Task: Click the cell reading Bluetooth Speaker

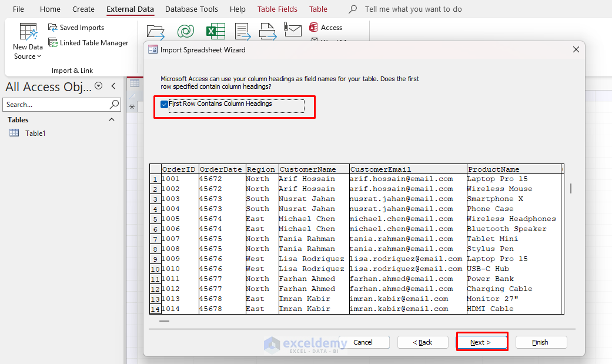Action: point(514,229)
